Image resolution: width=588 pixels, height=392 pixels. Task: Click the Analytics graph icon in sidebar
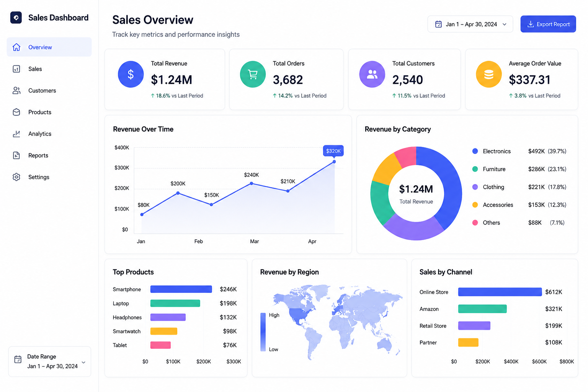click(x=16, y=134)
